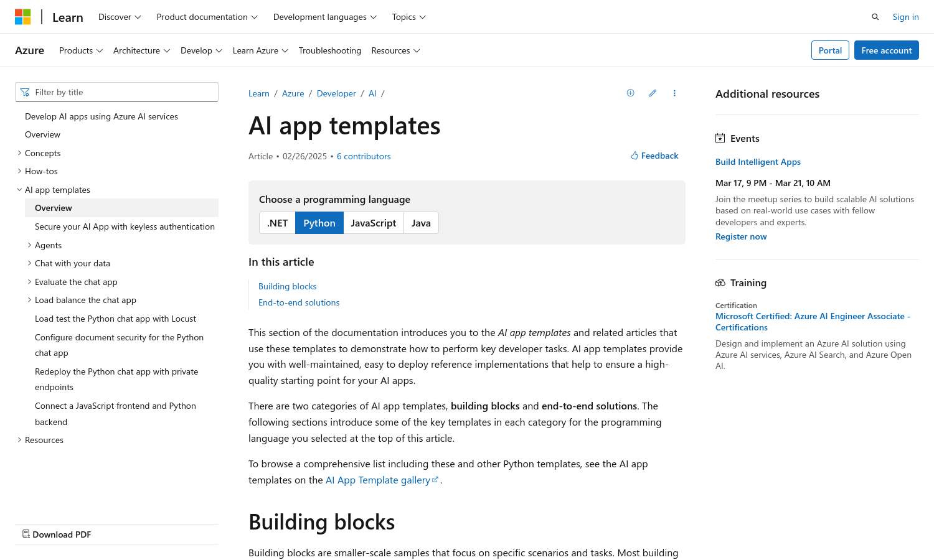Switch language to JavaScript
Viewport: 934px width, 560px height.
tap(373, 223)
